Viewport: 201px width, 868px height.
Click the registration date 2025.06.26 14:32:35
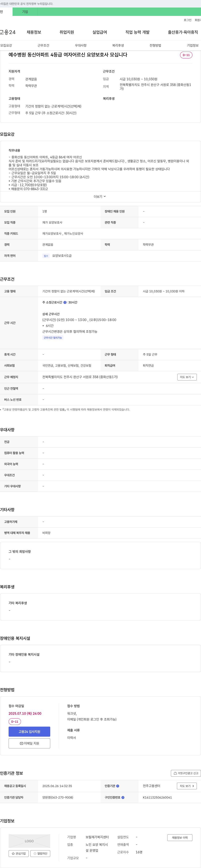point(57,786)
